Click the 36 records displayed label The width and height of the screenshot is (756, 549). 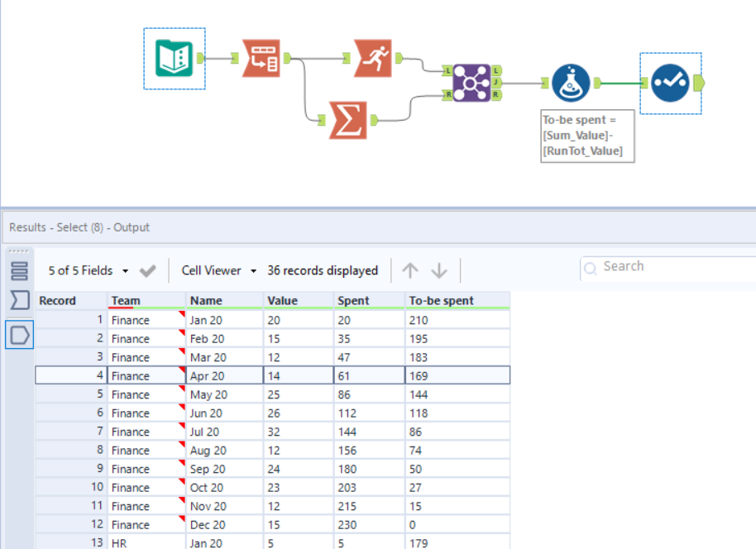(323, 270)
